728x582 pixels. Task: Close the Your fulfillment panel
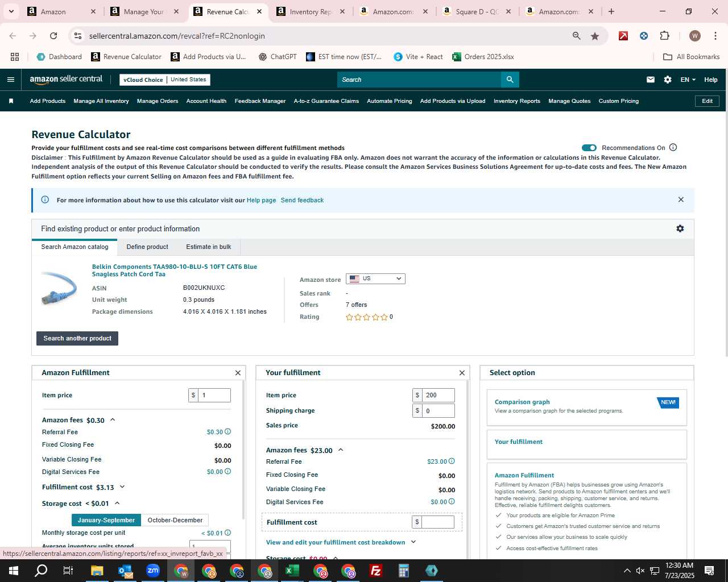click(462, 373)
